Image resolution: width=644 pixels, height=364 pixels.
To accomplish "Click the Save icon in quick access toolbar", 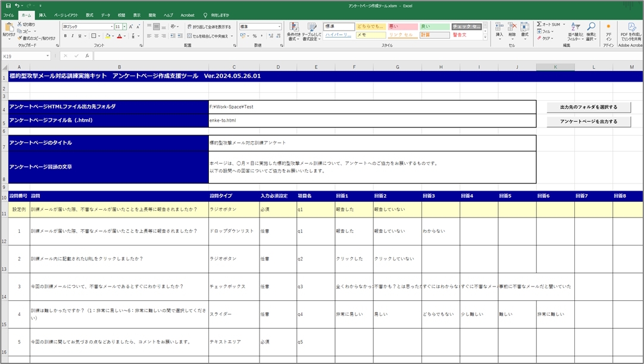I will 8,5.
